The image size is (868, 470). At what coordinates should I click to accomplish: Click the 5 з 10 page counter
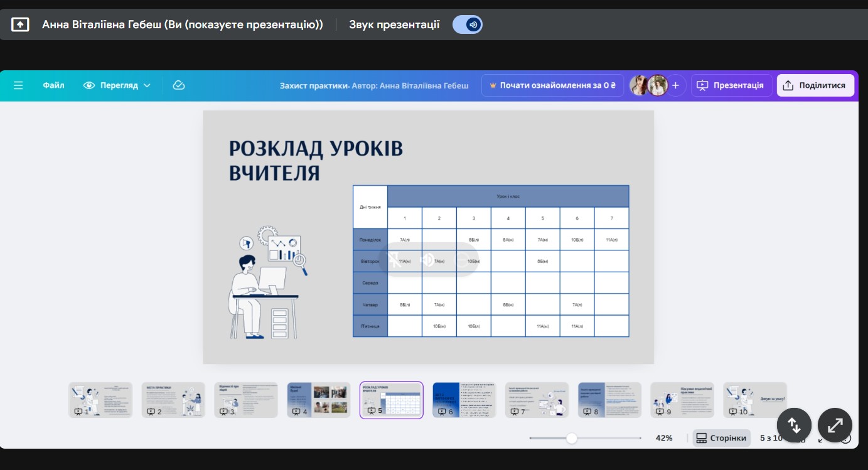pos(771,438)
